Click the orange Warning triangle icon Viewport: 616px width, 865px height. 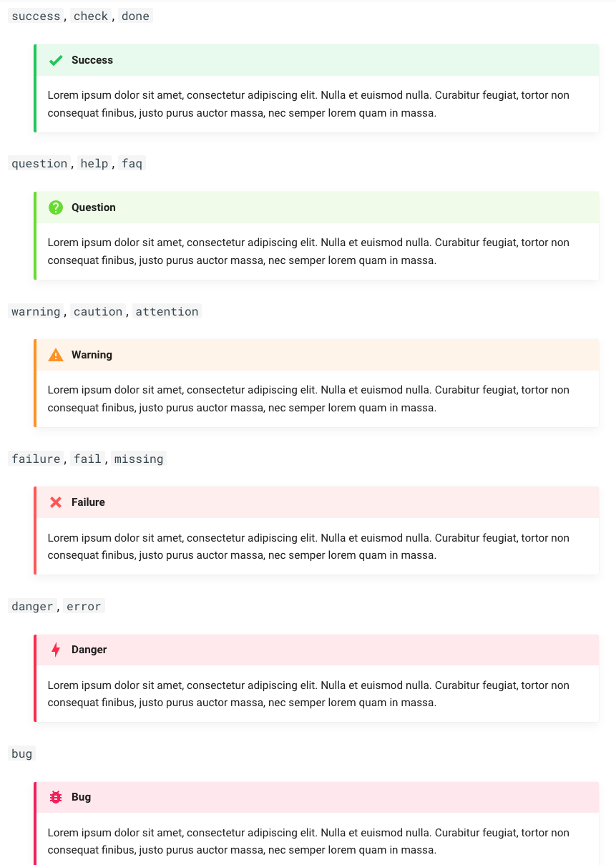pyautogui.click(x=56, y=355)
